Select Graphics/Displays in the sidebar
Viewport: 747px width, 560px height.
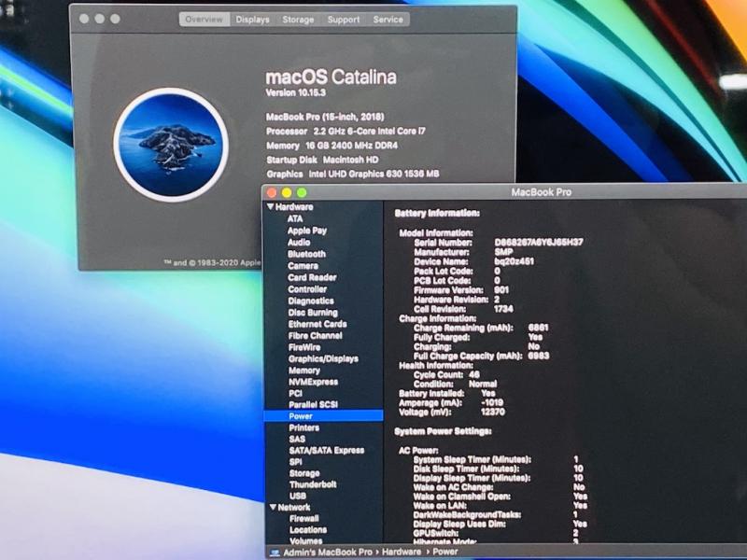point(323,358)
